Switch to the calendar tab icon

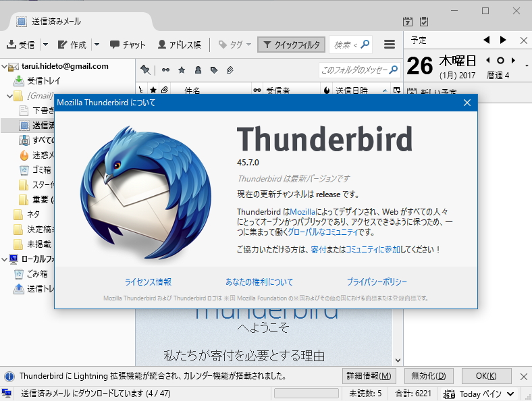point(408,22)
